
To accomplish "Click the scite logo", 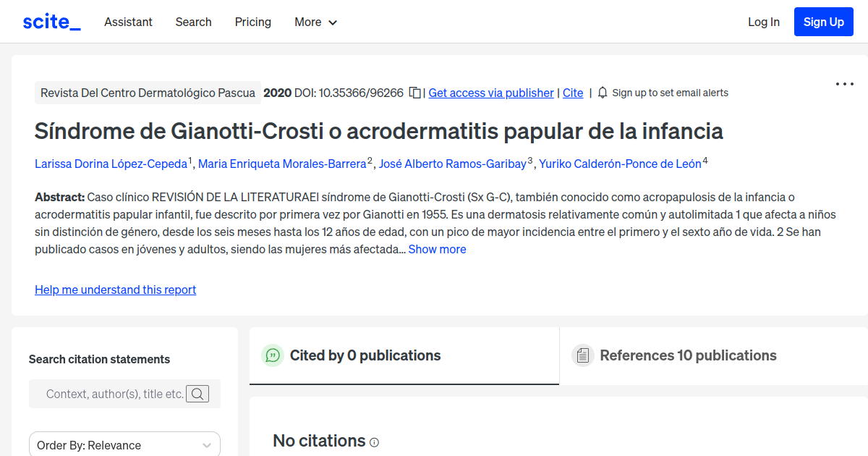I will 51,21.
